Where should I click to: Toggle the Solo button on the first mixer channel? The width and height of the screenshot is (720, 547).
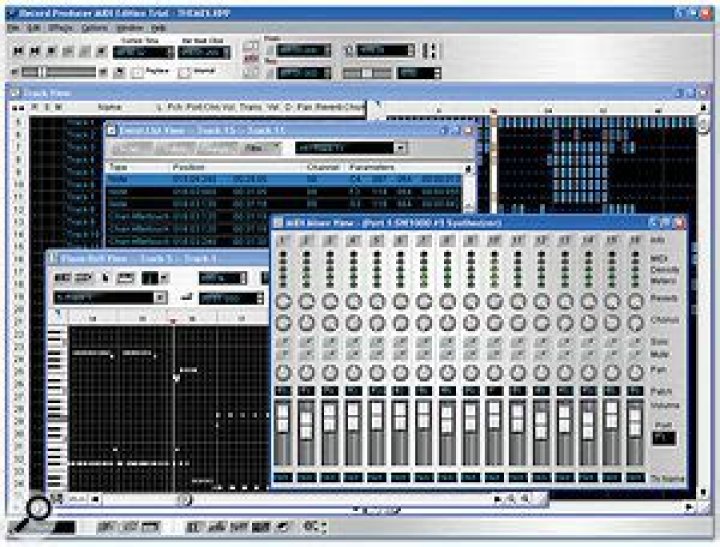283,340
